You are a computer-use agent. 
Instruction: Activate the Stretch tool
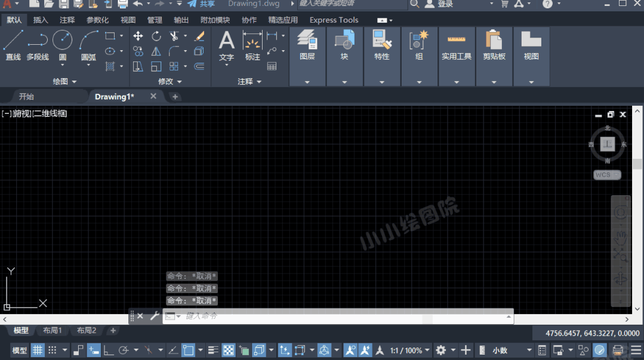138,66
